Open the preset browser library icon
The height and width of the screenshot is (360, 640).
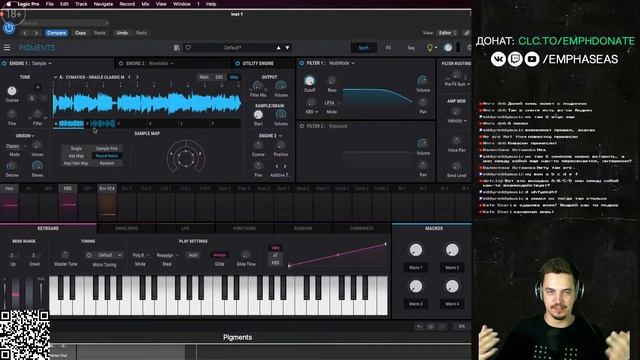[x=177, y=48]
